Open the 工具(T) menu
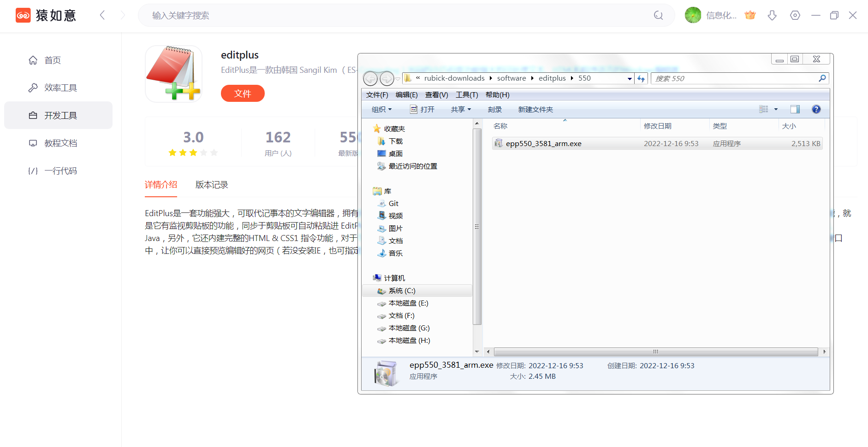Screen dimensions: 868x447 [467, 95]
